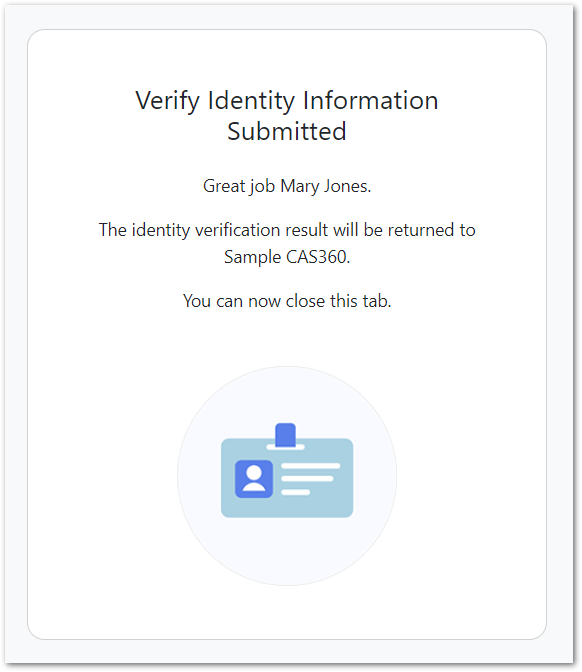
Task: Select the blue profile avatar on badge
Action: 254,479
